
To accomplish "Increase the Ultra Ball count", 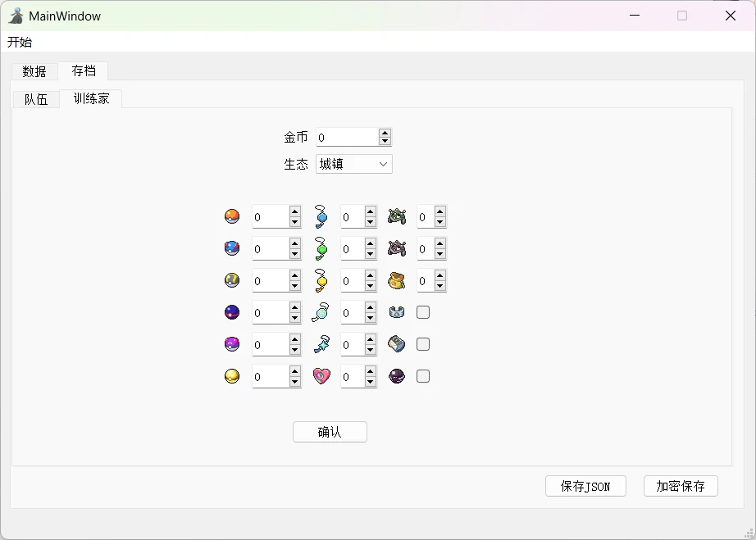I will click(x=295, y=275).
